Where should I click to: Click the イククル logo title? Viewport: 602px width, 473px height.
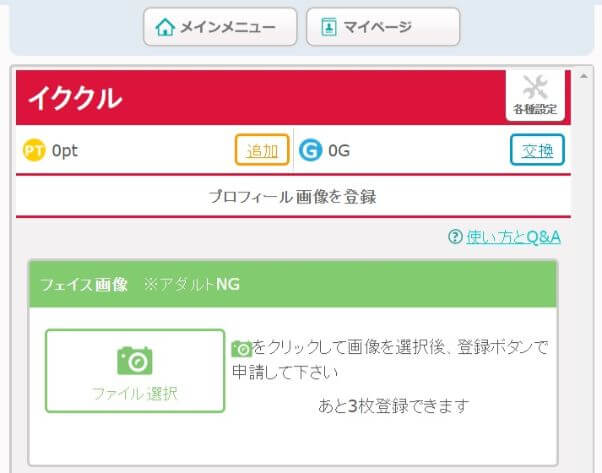75,98
